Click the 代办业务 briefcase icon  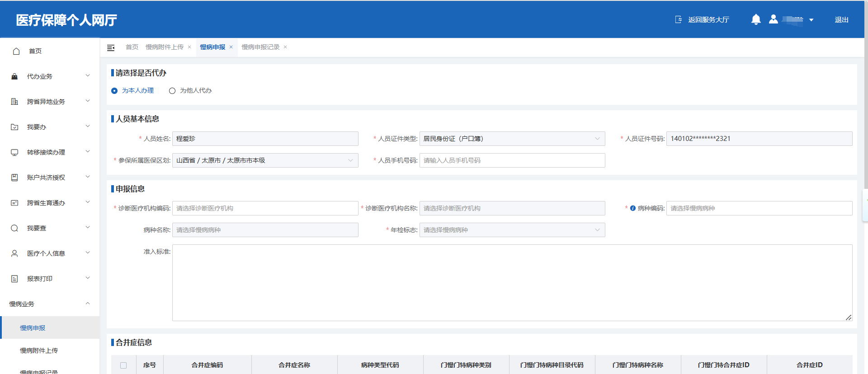click(x=14, y=76)
